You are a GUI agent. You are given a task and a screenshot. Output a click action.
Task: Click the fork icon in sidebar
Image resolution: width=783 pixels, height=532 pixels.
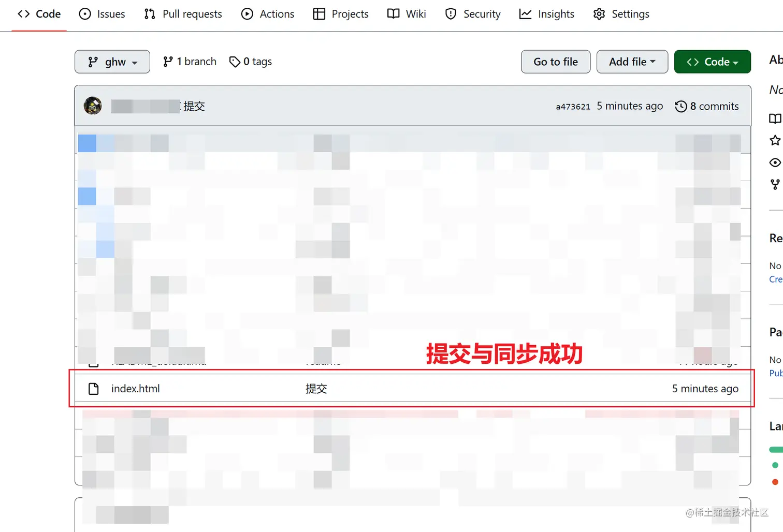[775, 184]
